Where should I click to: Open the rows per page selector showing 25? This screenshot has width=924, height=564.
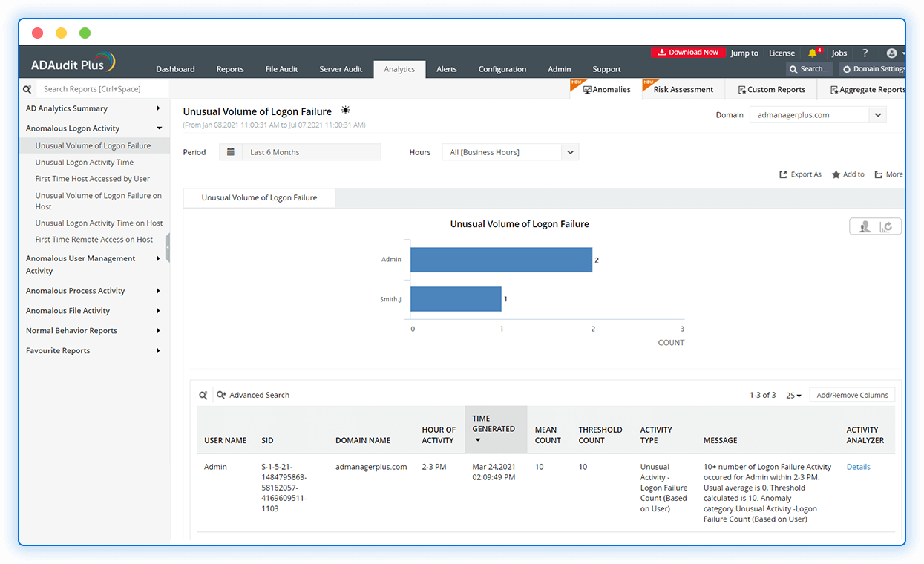(793, 395)
